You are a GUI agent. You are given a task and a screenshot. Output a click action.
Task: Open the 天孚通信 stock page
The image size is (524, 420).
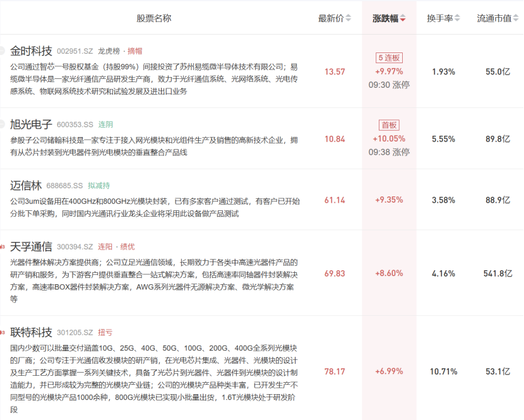coord(31,247)
